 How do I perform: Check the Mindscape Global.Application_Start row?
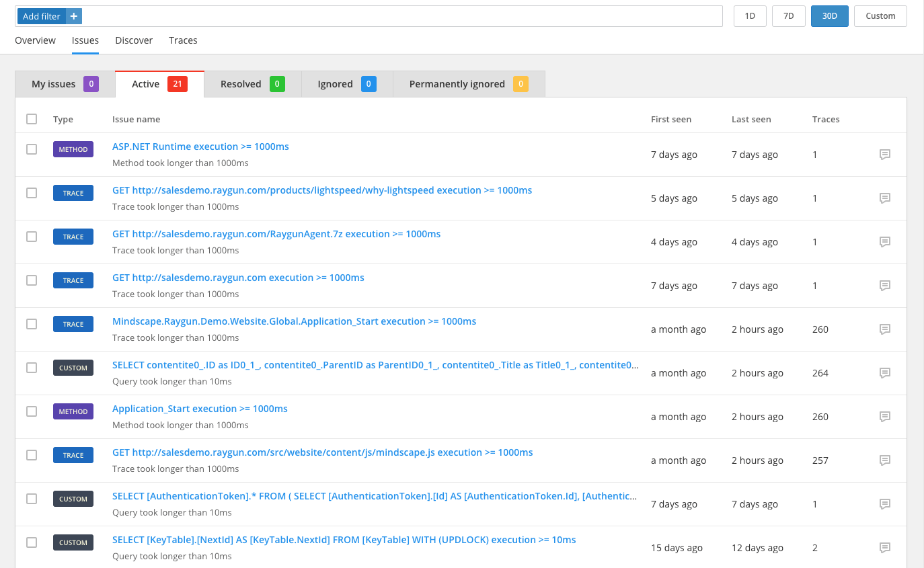click(x=32, y=324)
